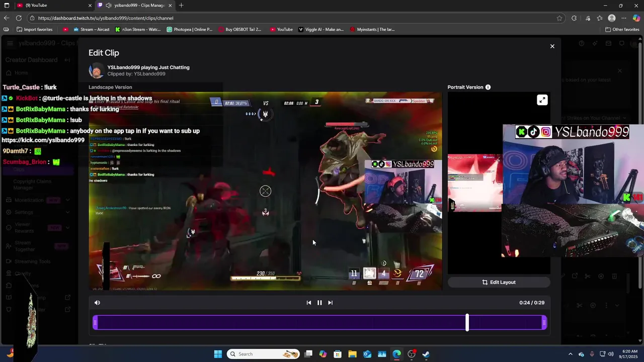Open Task View on taskbar

[x=308, y=354]
